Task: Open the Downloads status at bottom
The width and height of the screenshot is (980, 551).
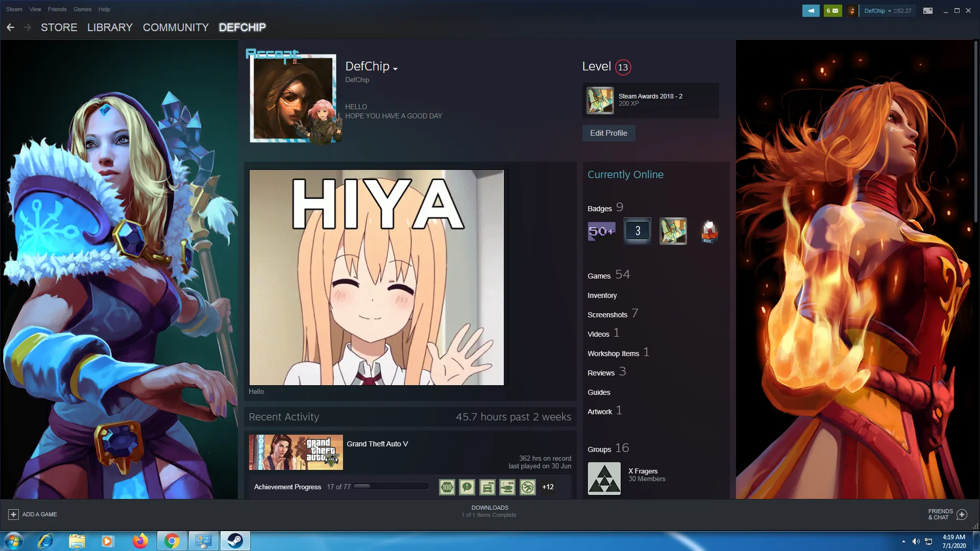Action: (x=489, y=511)
